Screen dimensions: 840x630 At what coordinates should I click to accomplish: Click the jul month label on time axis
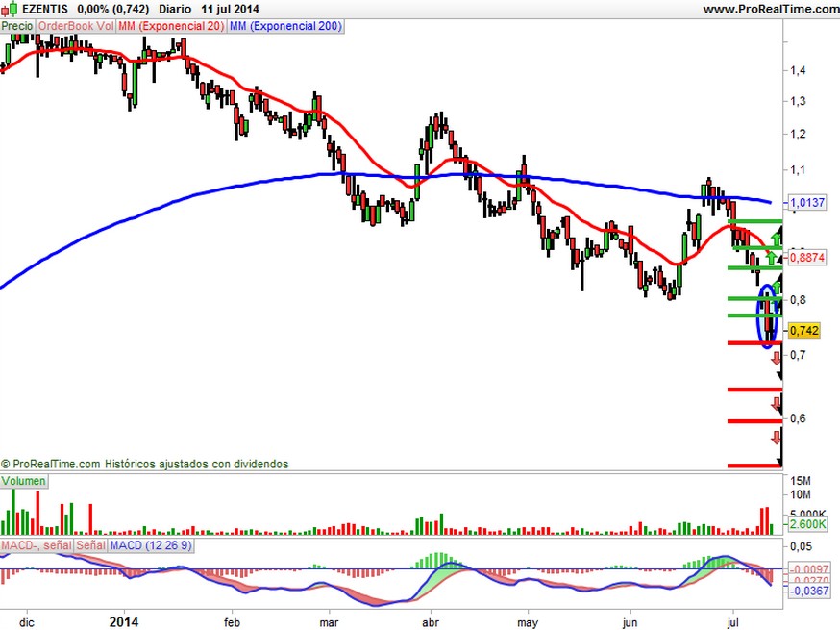click(733, 622)
